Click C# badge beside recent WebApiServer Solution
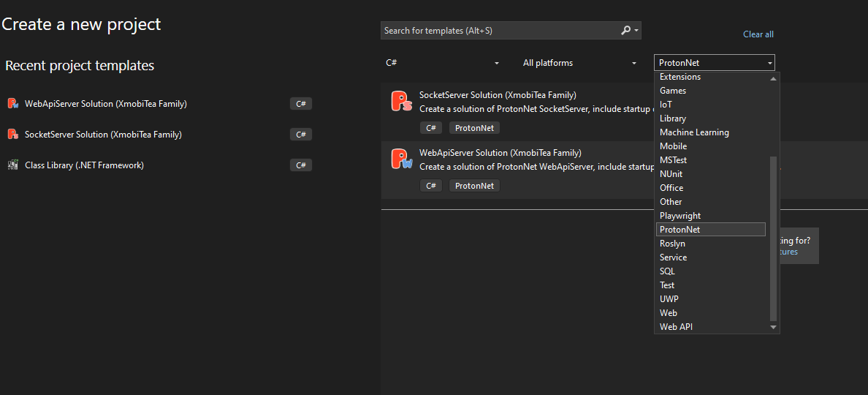This screenshot has width=868, height=395. click(x=301, y=104)
